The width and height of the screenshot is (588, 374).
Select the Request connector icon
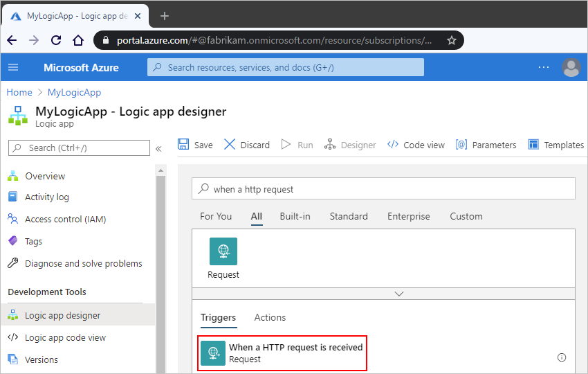[x=223, y=251]
